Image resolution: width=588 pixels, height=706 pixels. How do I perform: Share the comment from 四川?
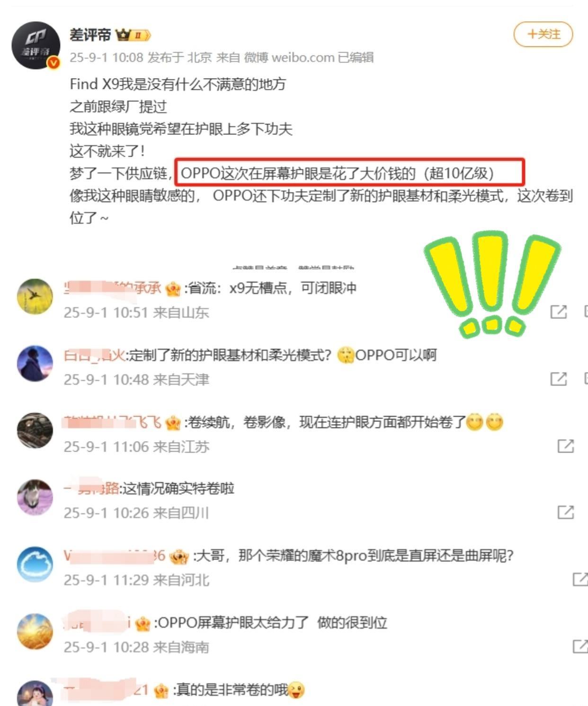[x=565, y=512]
